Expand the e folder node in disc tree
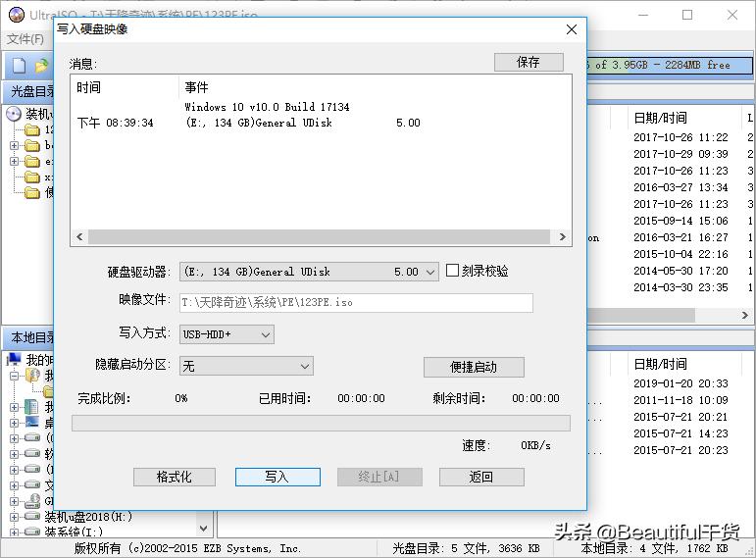This screenshot has height=558, width=756. (x=15, y=161)
